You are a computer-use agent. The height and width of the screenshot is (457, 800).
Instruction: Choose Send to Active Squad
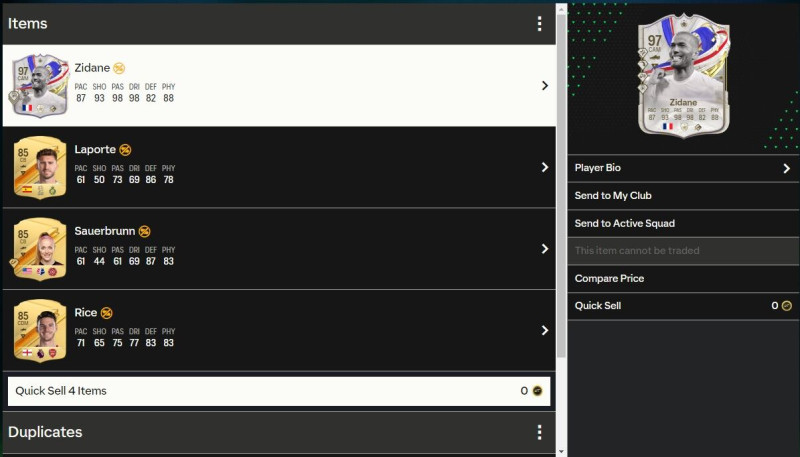(683, 223)
